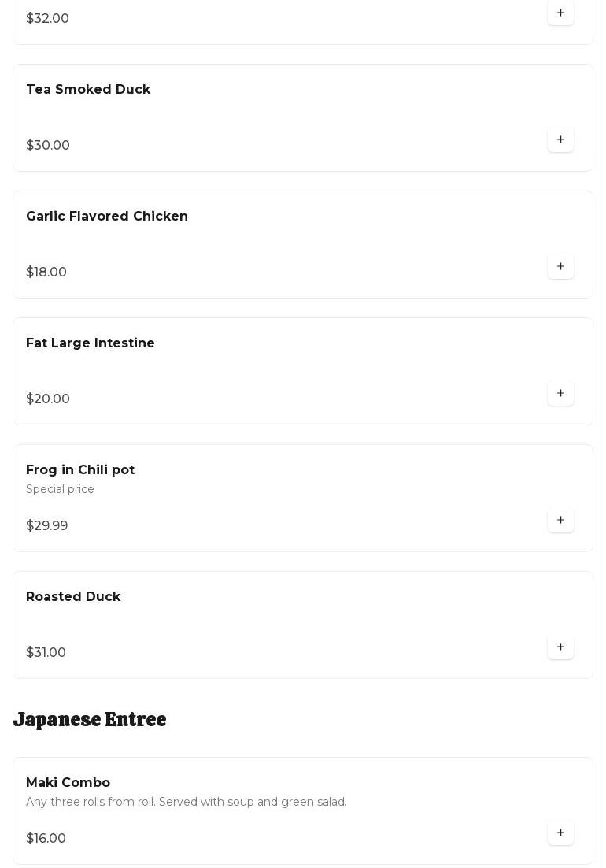Click the Frog in Chili pot title
606x868 pixels.
pyautogui.click(x=80, y=470)
